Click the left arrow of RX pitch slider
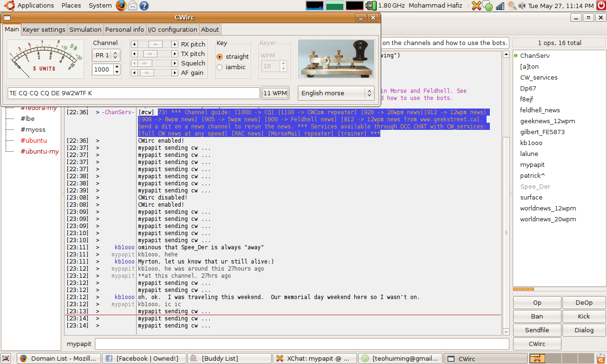 coord(134,44)
